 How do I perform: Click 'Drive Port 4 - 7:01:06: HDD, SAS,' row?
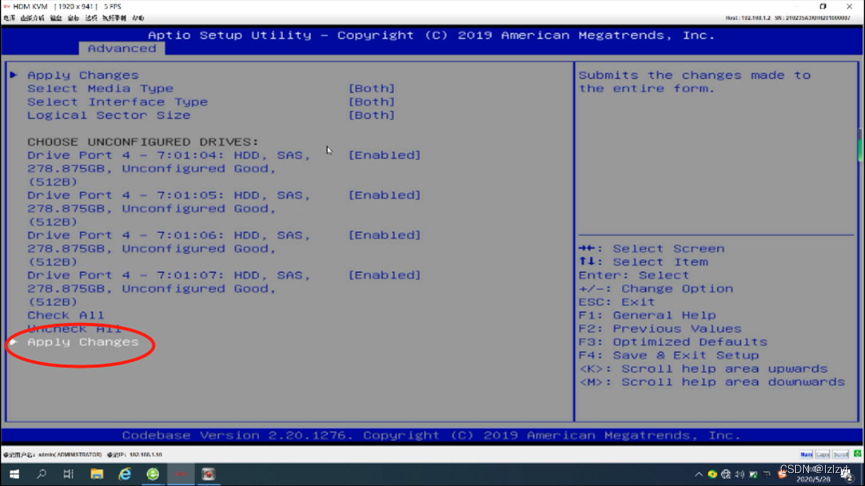coord(169,235)
